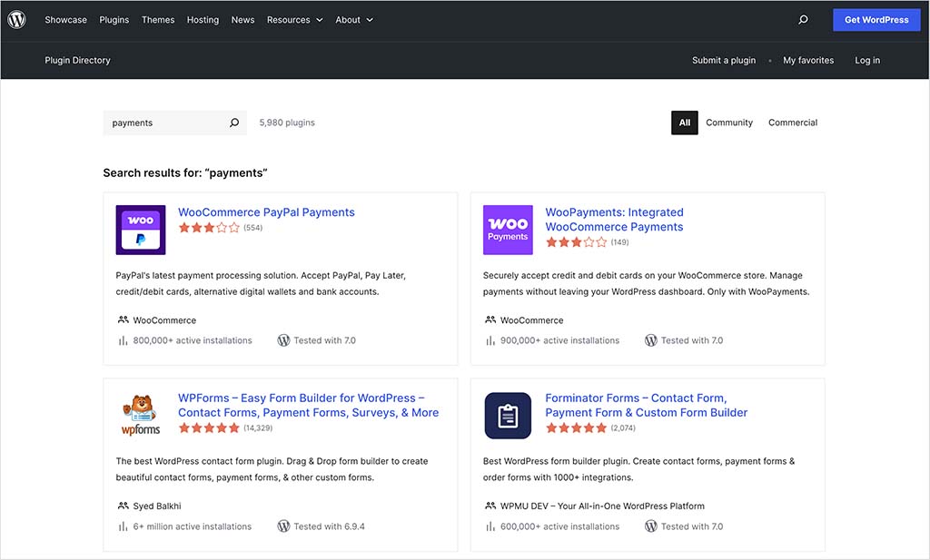The image size is (930, 560).
Task: Click the WordPress icon in the Forminator Tested with 7.0 row
Action: pyautogui.click(x=650, y=526)
